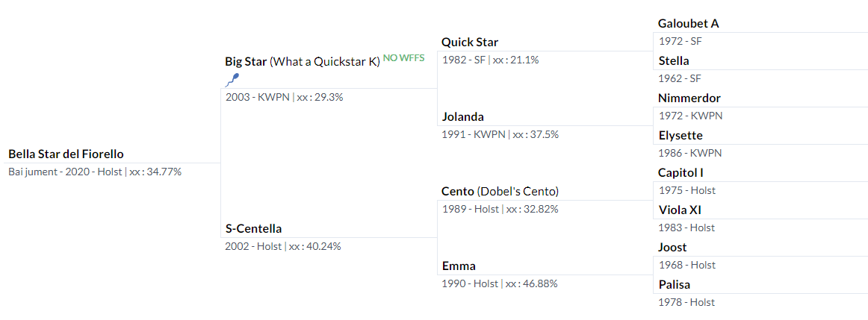Click the Joost ancestor name

(x=672, y=247)
